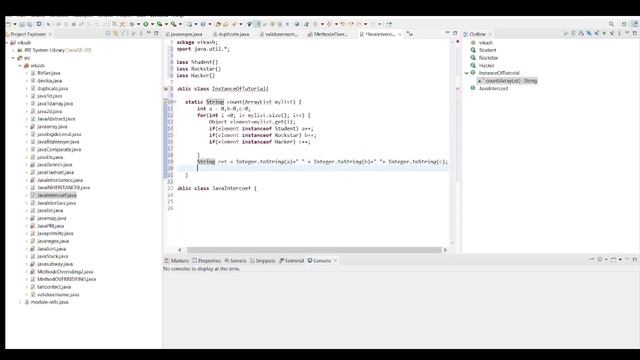The image size is (640, 360).
Task: Collapse the InstanceOfTutorial node in Outline
Action: [467, 73]
